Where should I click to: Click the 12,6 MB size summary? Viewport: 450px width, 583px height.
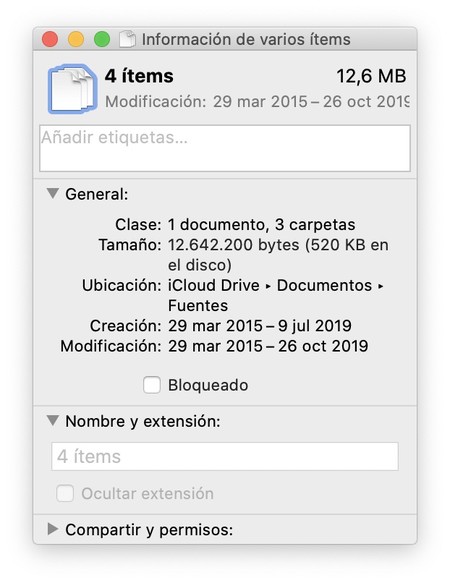(x=371, y=76)
